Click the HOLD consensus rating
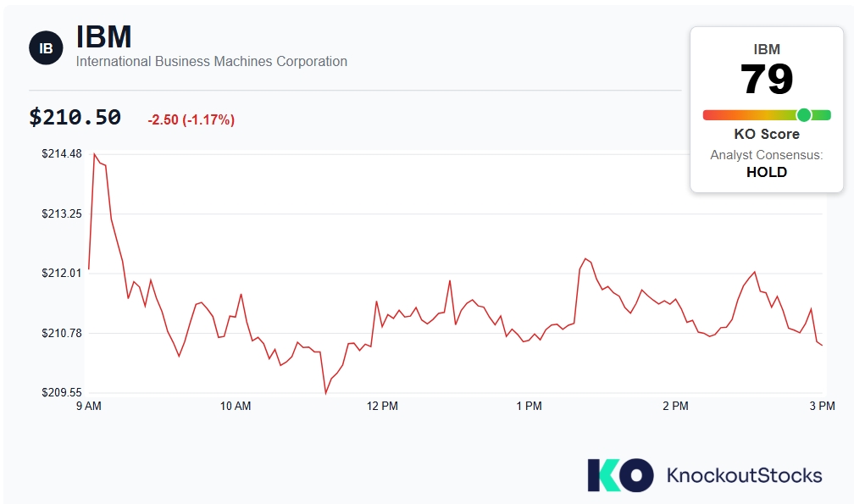 click(766, 173)
